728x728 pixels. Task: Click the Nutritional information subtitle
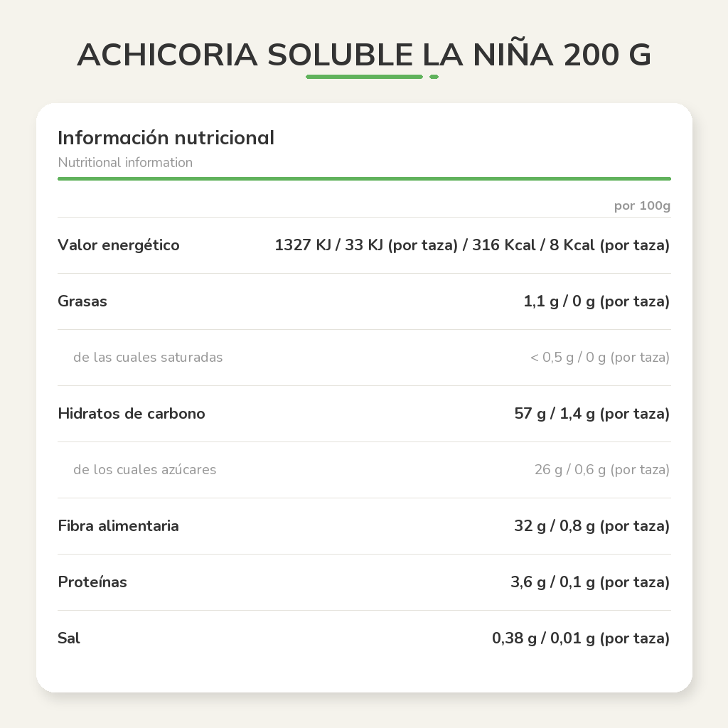click(125, 163)
